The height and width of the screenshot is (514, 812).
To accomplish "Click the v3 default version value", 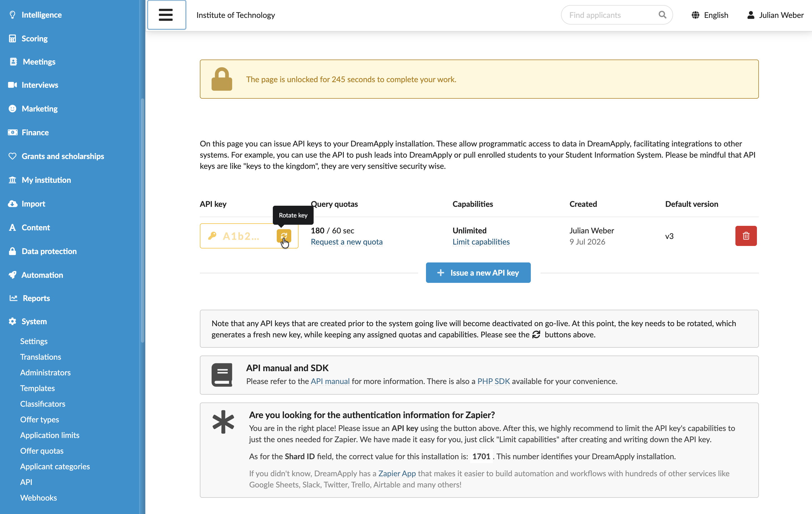I will [x=669, y=236].
